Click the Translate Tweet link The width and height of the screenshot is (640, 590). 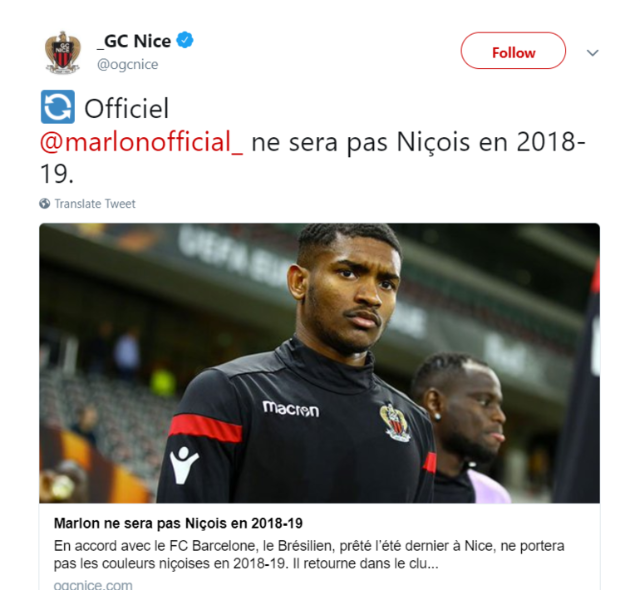(x=95, y=204)
